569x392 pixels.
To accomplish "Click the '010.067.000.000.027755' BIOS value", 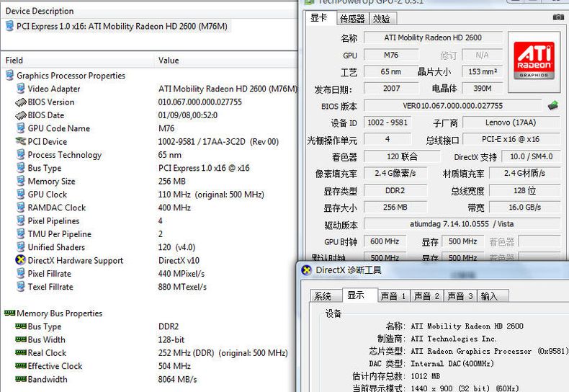I will pyautogui.click(x=200, y=102).
